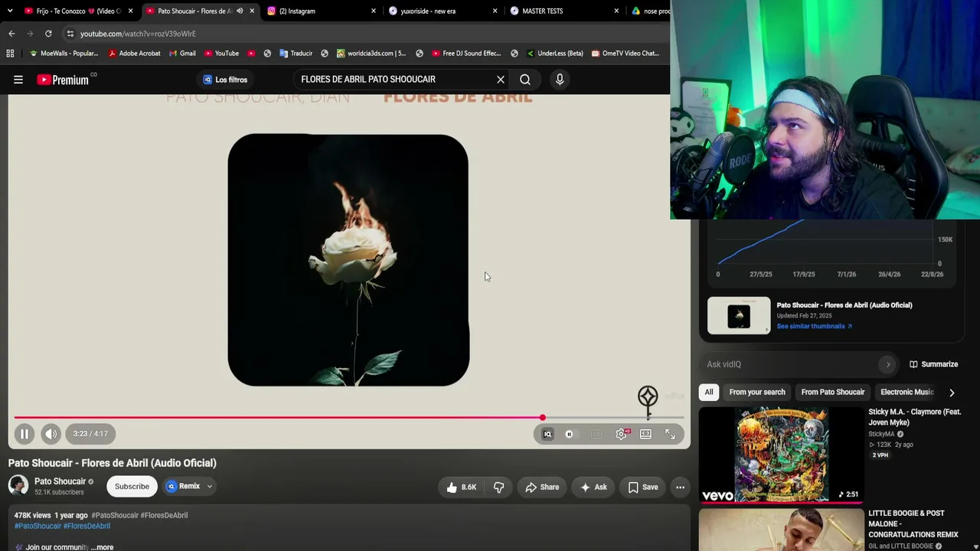
Task: Reload the current page
Action: (x=48, y=34)
